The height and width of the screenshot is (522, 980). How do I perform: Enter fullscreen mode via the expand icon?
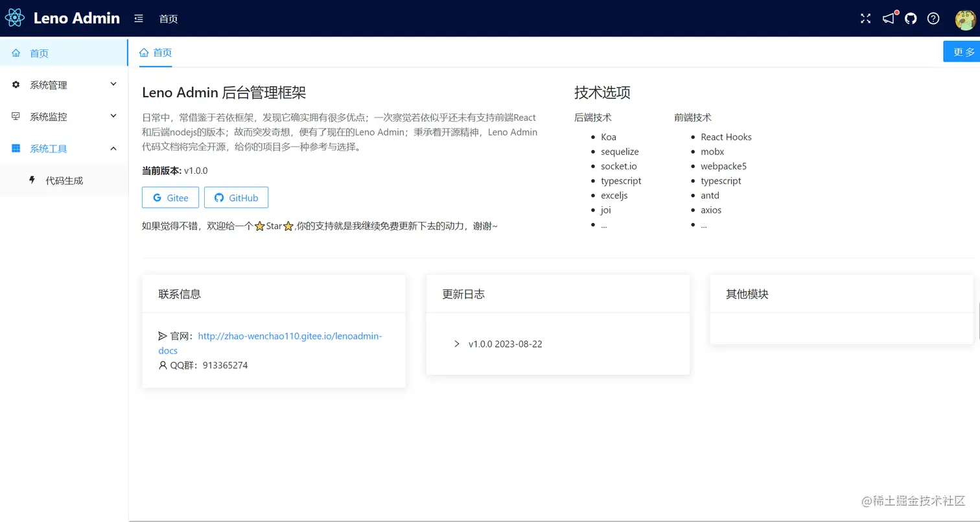tap(865, 18)
